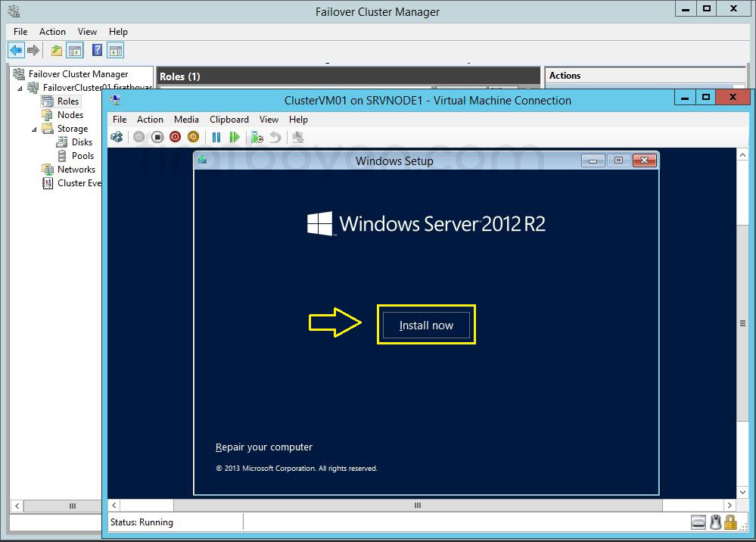Screen dimensions: 756x542
Task: Click the Actions pane header
Action: (x=645, y=76)
